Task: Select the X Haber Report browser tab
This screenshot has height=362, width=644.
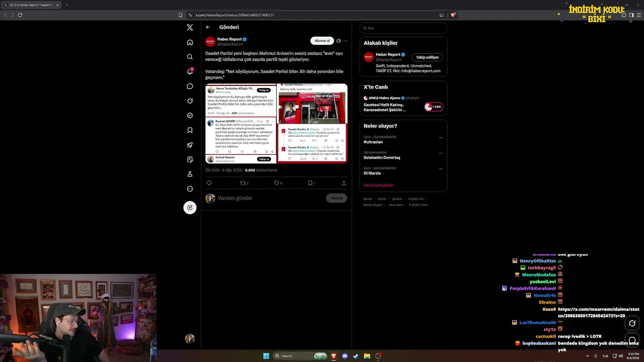Action: (x=31, y=5)
